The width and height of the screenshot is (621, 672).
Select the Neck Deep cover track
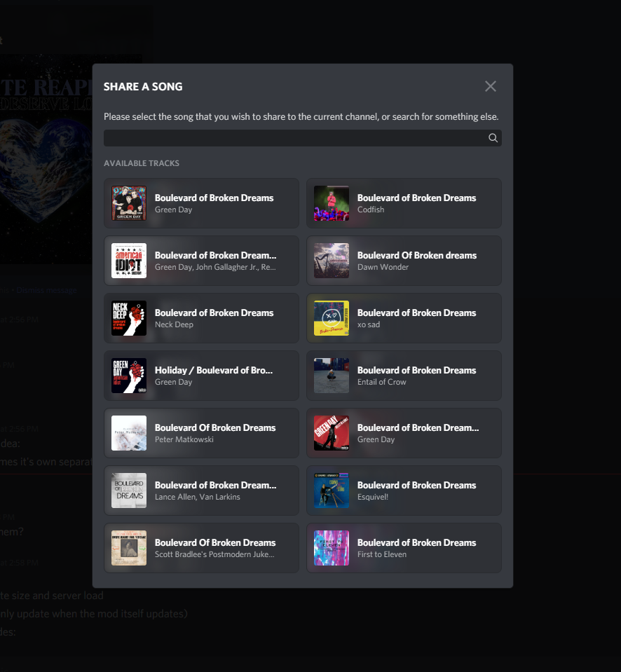pos(201,318)
